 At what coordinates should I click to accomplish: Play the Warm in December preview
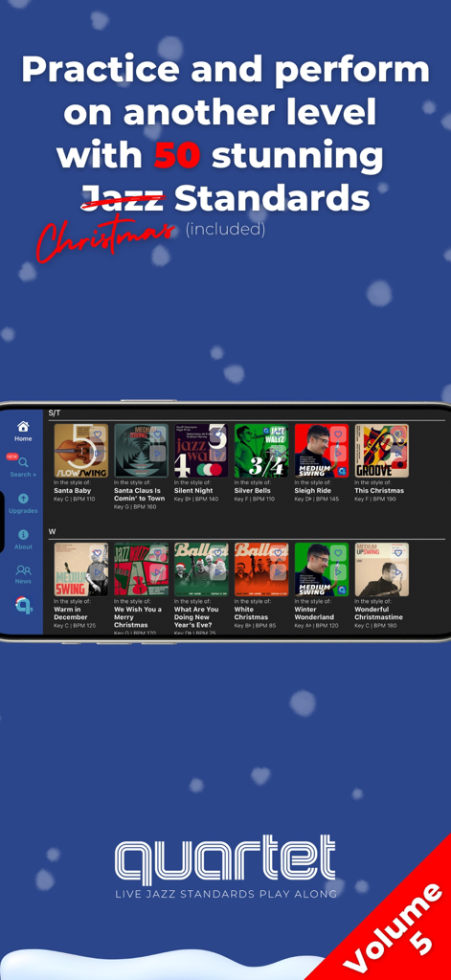tap(98, 571)
